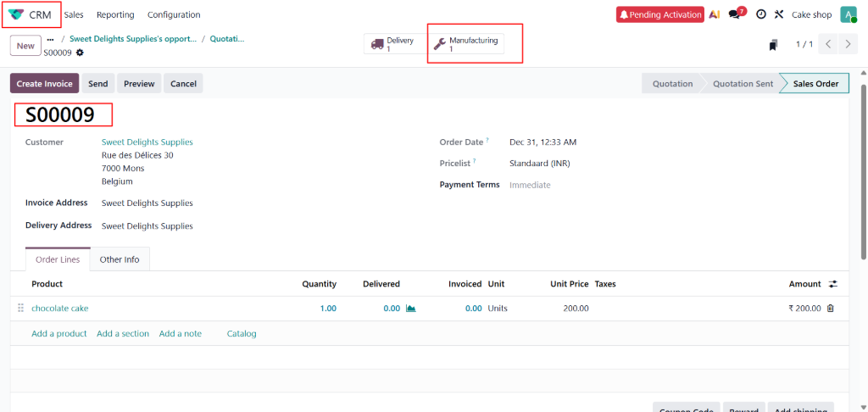The width and height of the screenshot is (868, 412).
Task: Click the Add a product link
Action: click(x=59, y=334)
